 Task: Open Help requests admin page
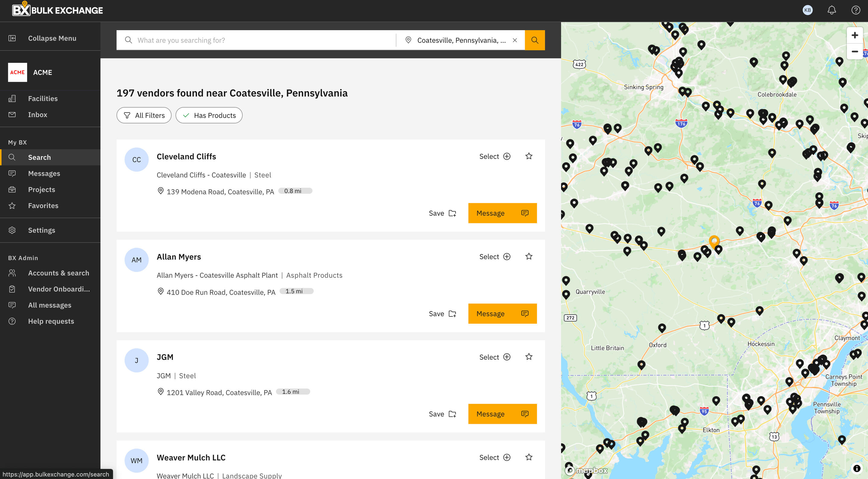(x=50, y=321)
